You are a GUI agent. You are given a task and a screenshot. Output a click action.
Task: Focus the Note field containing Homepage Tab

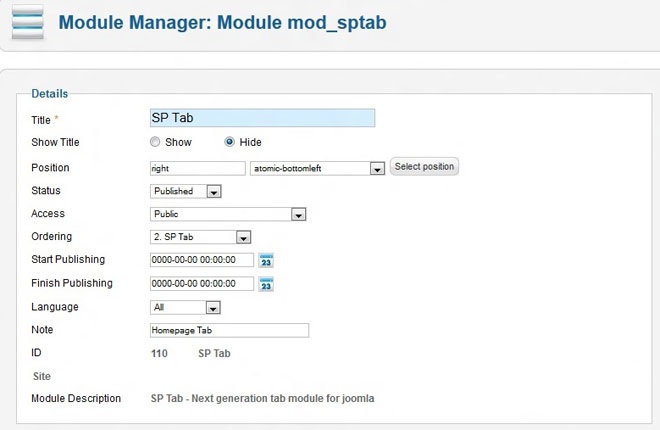pos(229,330)
